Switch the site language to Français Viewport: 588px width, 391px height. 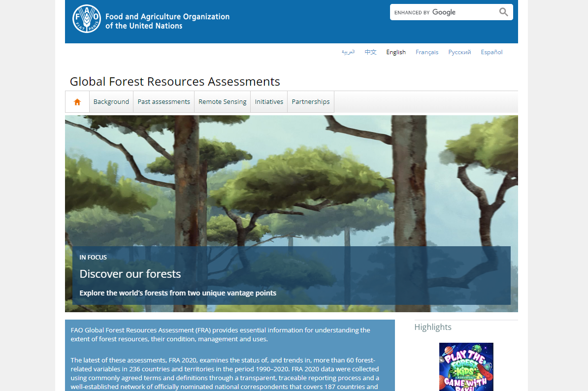tap(426, 52)
